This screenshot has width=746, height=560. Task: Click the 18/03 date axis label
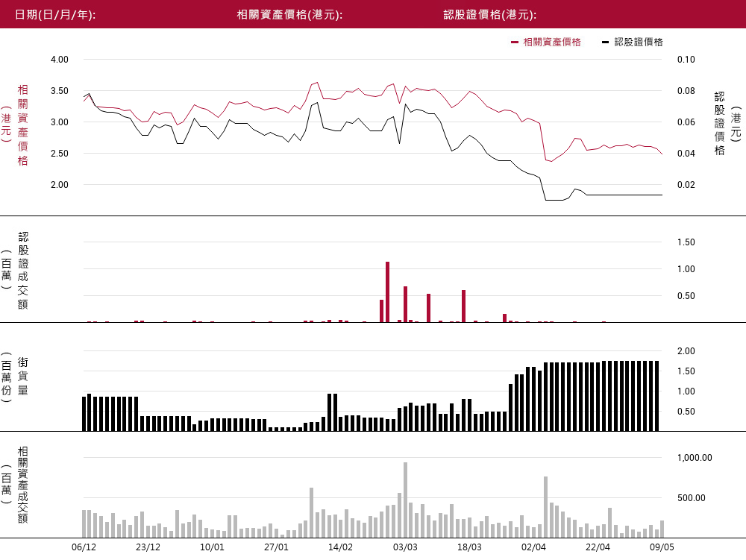pyautogui.click(x=469, y=547)
